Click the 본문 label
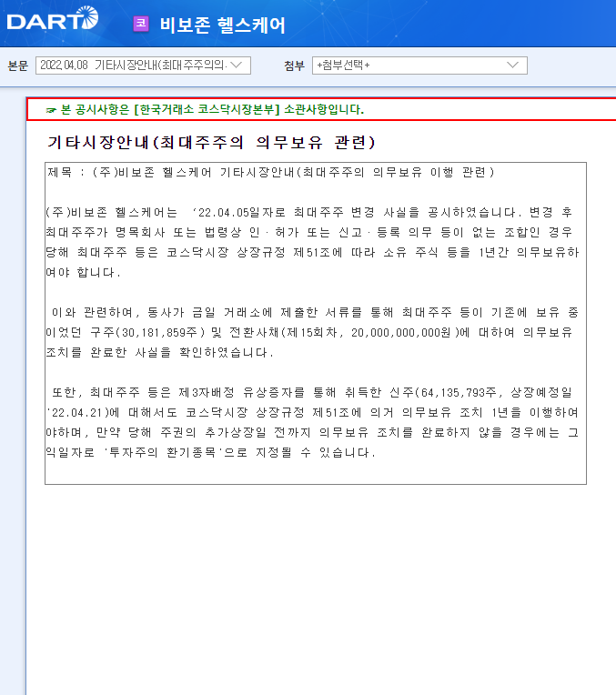 coord(17,65)
